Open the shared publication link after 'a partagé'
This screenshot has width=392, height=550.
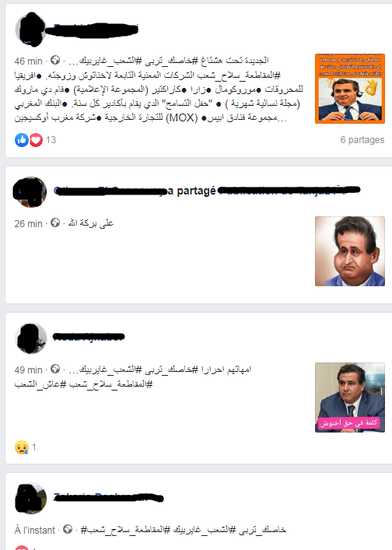(289, 191)
